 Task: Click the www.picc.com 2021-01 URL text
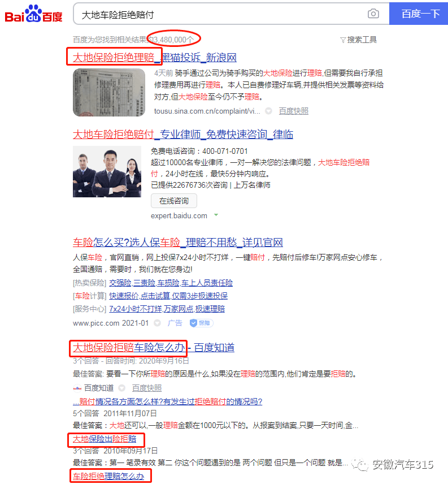[111, 323]
